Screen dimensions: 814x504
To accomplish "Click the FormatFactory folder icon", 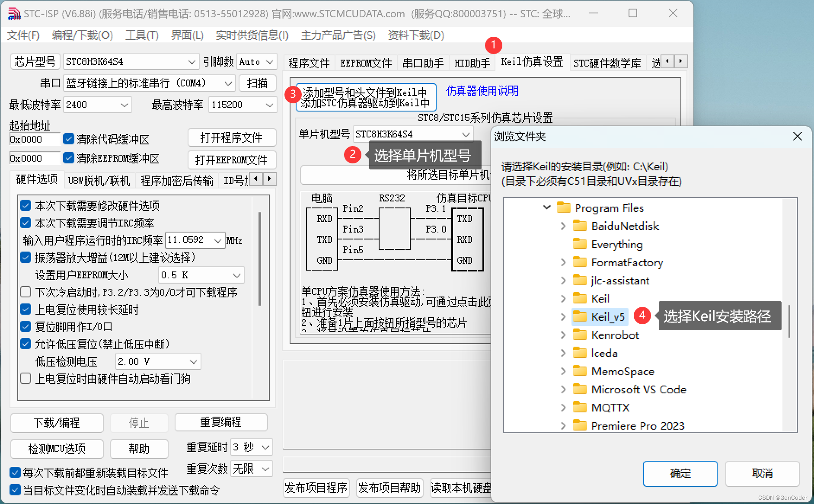I will coord(580,262).
